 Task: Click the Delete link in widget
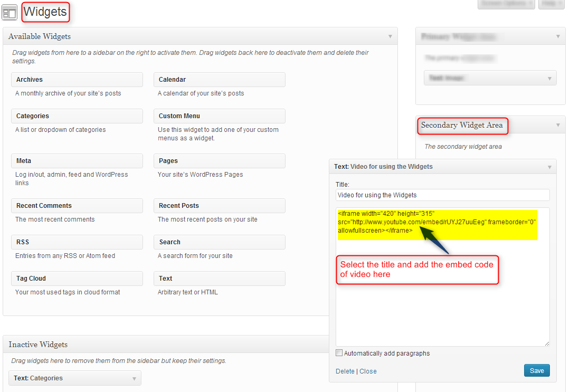[x=345, y=371]
